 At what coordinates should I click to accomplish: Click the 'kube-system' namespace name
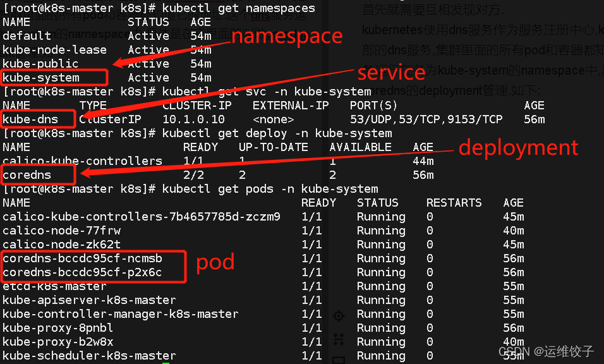coord(41,78)
